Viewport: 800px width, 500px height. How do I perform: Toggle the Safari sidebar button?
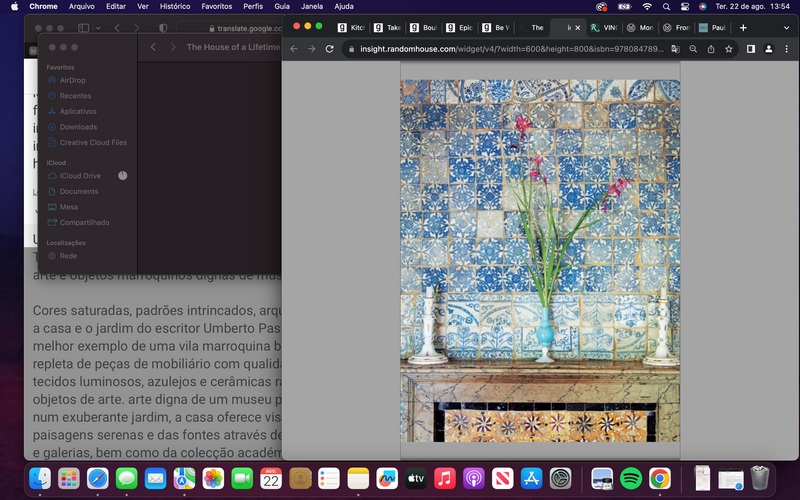[83, 27]
